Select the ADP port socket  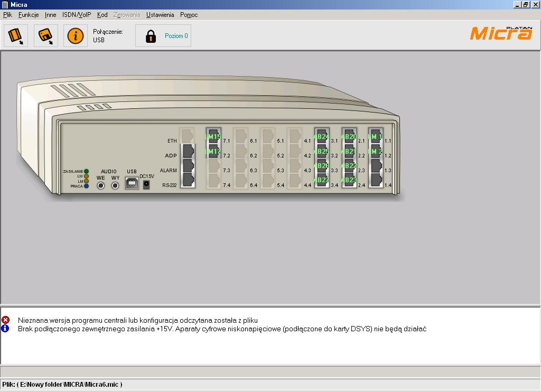[x=188, y=152]
